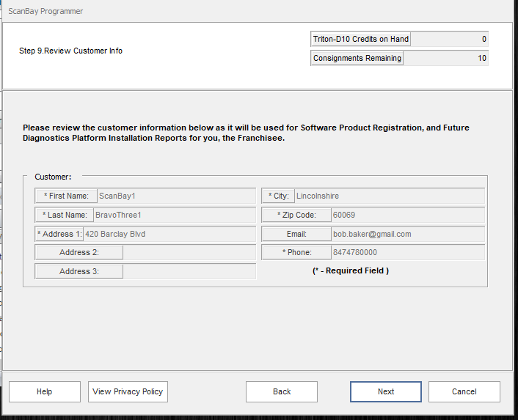Click the Triton-D10 Credits on Hand label

(x=361, y=39)
